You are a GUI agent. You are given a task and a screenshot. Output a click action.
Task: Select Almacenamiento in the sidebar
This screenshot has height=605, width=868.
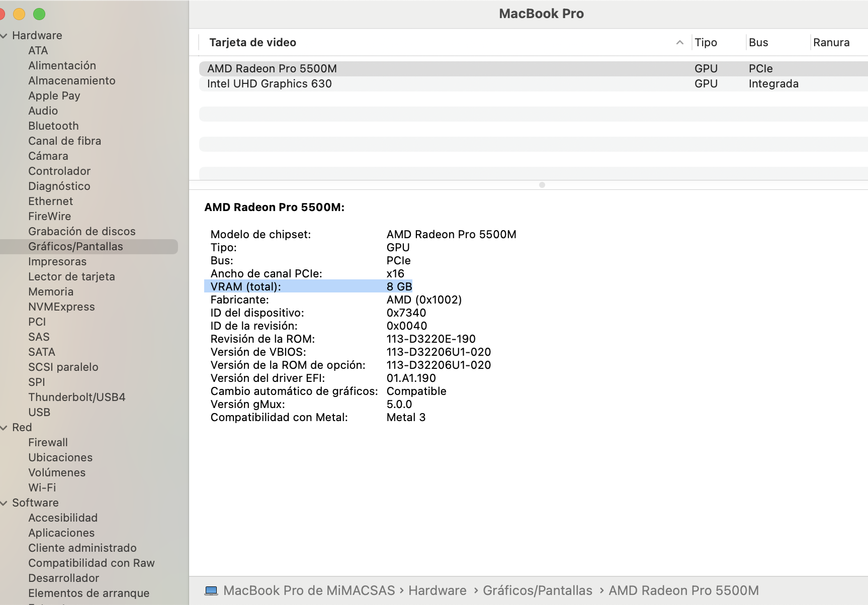[x=72, y=81]
